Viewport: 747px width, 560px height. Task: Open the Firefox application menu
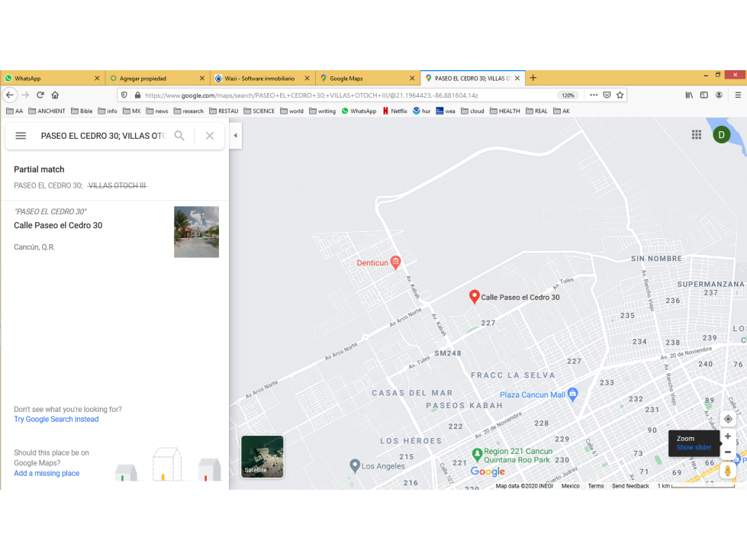click(738, 95)
